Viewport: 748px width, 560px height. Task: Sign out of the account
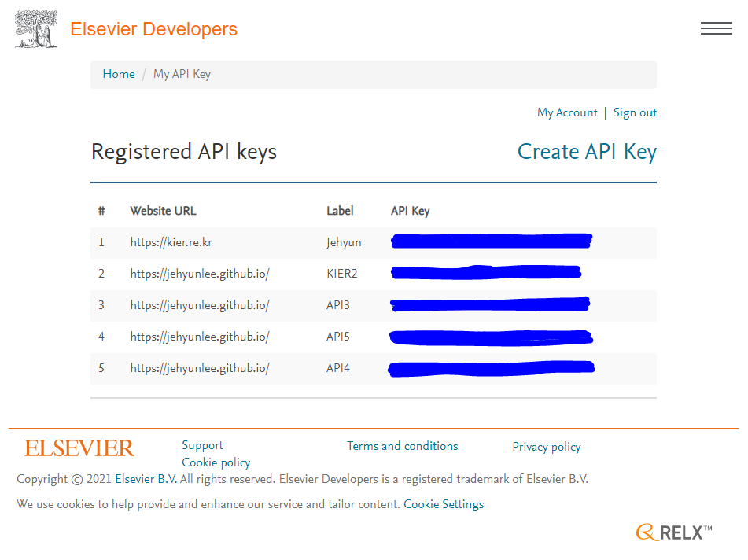coord(635,112)
